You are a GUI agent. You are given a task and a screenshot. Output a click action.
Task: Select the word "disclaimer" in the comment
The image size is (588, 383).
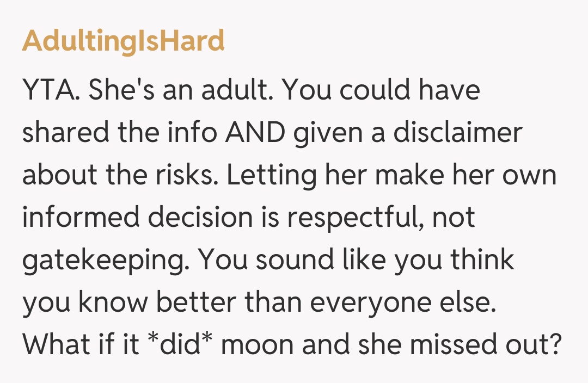[x=458, y=133]
